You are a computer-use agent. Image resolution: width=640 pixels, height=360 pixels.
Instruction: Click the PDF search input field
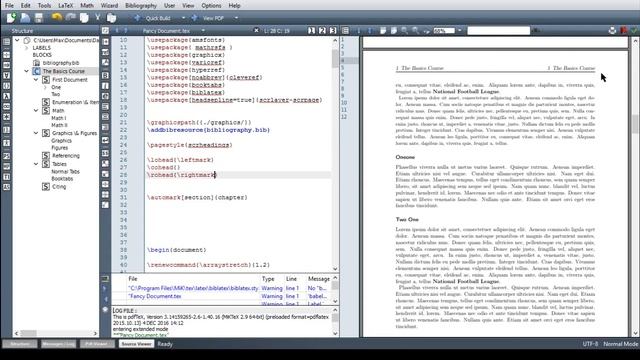(498, 31)
